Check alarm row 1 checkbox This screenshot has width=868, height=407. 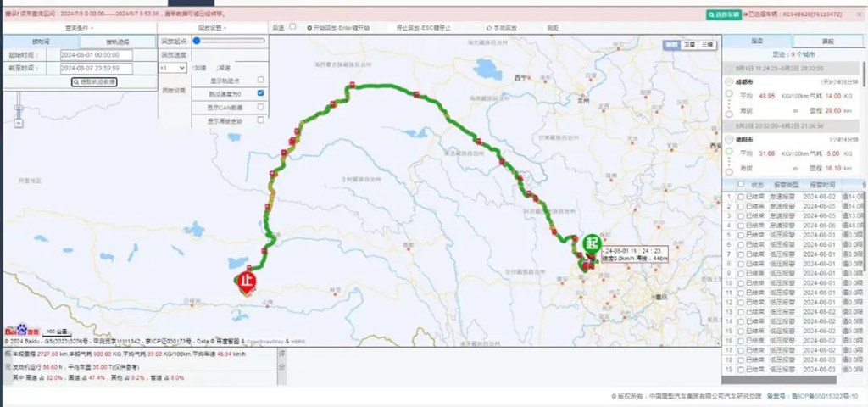[741, 197]
